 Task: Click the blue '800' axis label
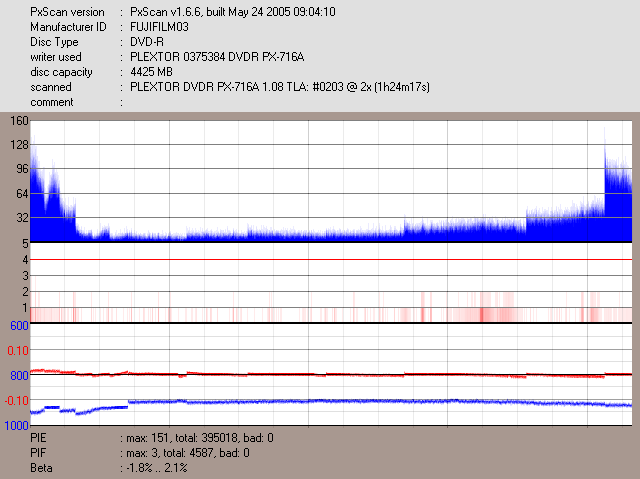click(19, 375)
